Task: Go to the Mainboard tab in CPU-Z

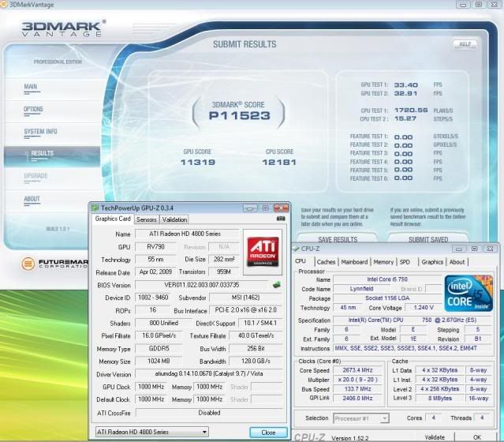Action: pyautogui.click(x=354, y=262)
